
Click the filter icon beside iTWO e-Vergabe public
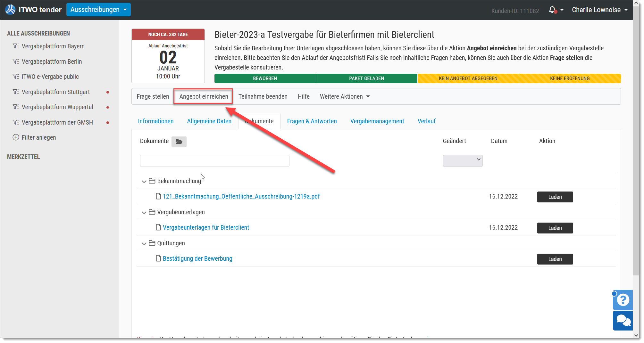coord(16,77)
